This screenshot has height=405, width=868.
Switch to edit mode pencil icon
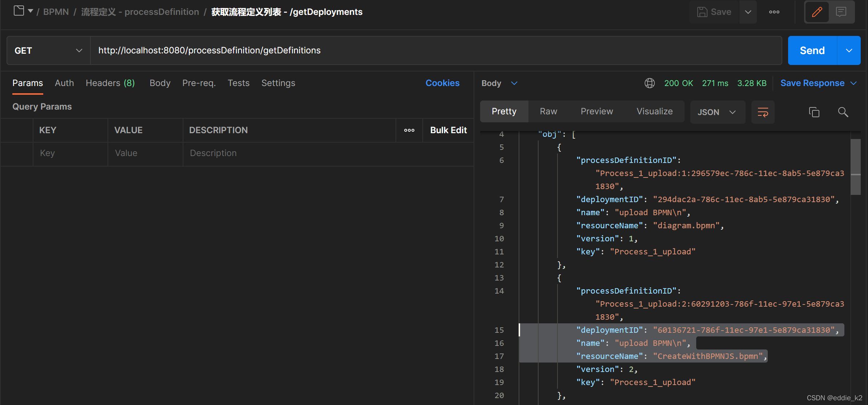[817, 12]
